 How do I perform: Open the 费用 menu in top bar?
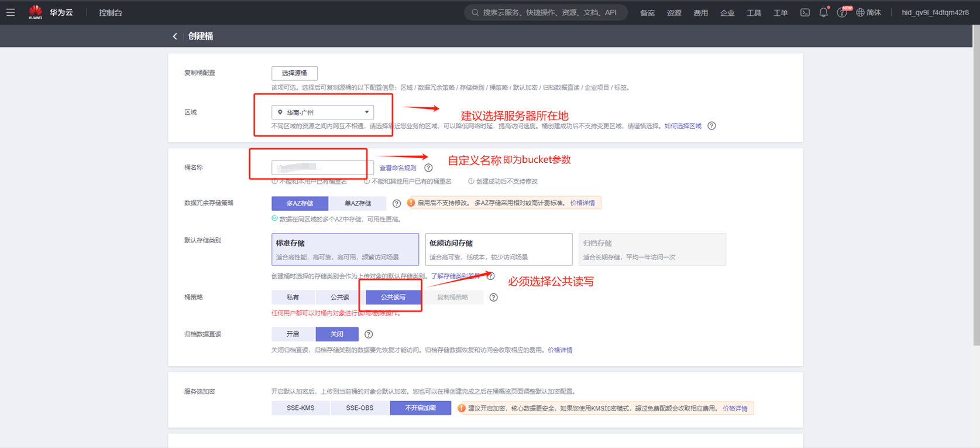point(700,13)
